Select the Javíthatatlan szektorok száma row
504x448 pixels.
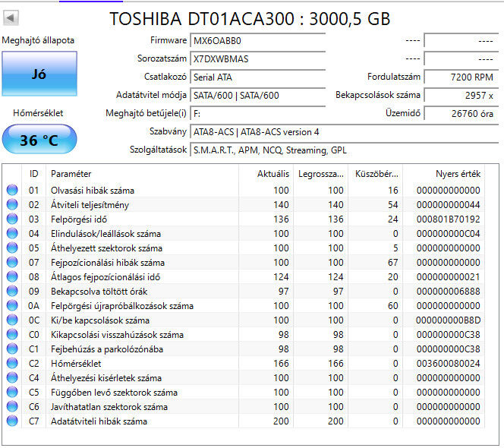click(244, 407)
